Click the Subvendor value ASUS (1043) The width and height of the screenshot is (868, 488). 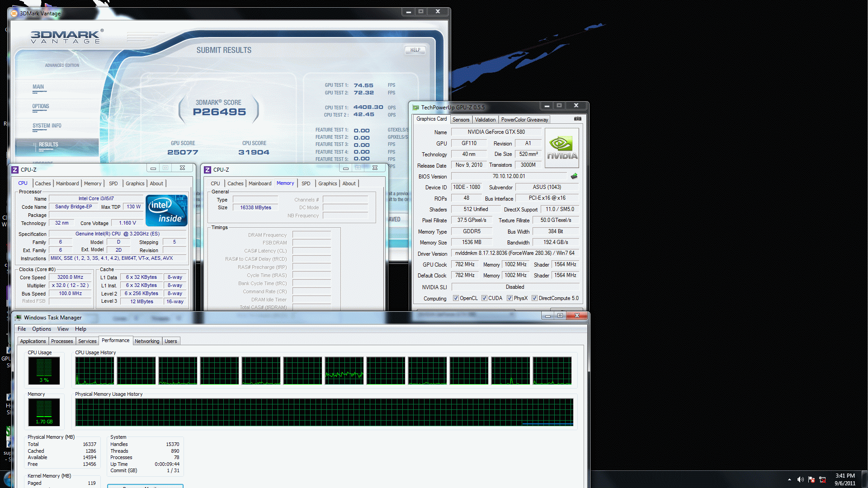[547, 187]
